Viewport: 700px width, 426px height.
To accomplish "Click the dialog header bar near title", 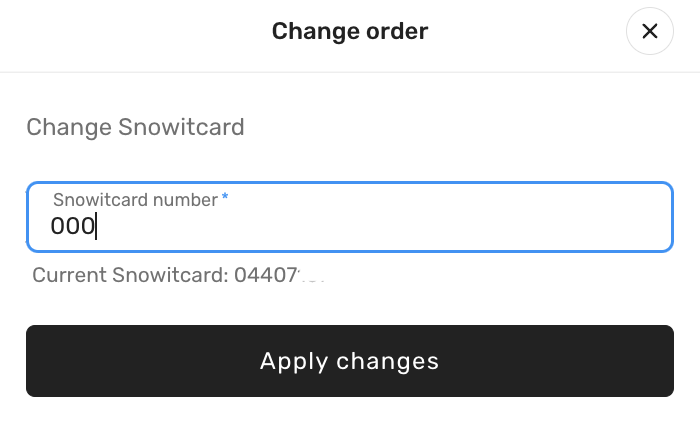I will click(x=350, y=36).
